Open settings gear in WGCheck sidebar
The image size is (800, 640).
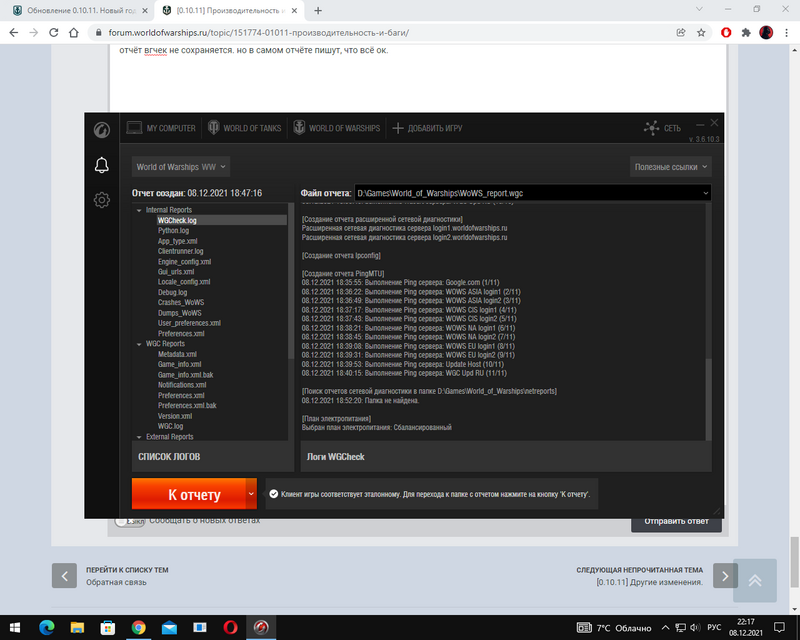point(102,200)
